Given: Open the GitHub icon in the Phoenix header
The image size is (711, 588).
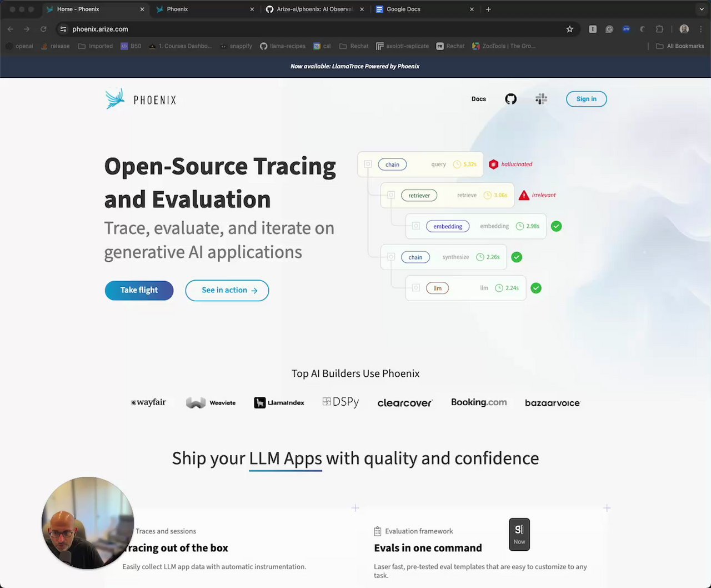Looking at the screenshot, I should [x=510, y=99].
